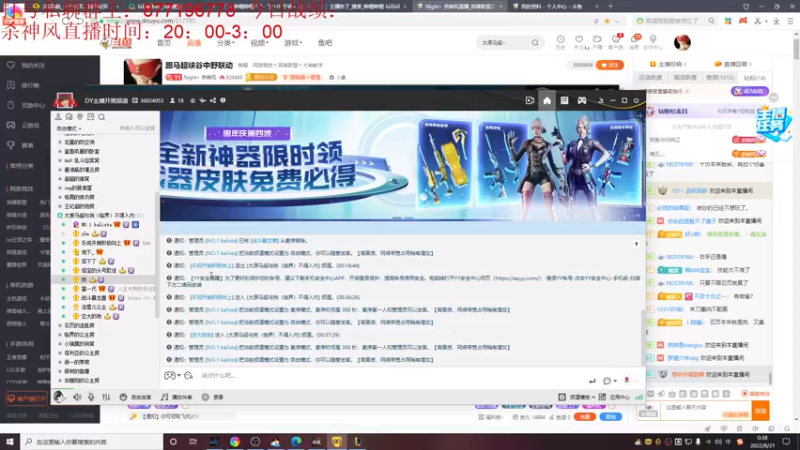This screenshot has height=450, width=800.
Task: Click the list panel icon in YY header
Action: tap(564, 101)
